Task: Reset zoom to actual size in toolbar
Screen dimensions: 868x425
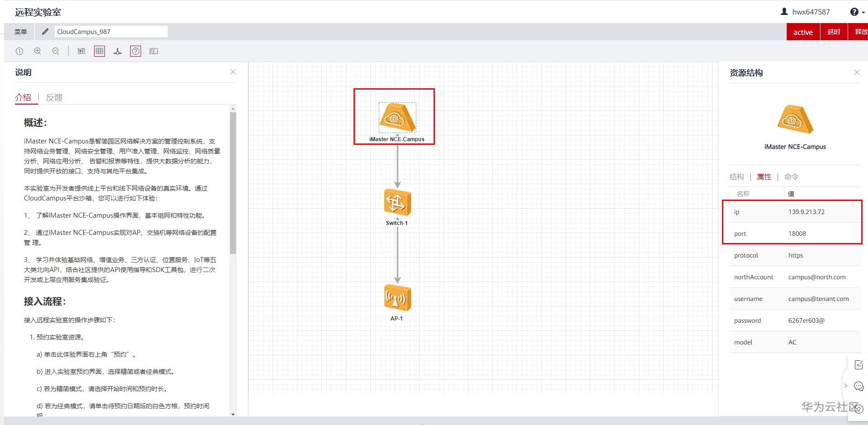Action: [19, 51]
